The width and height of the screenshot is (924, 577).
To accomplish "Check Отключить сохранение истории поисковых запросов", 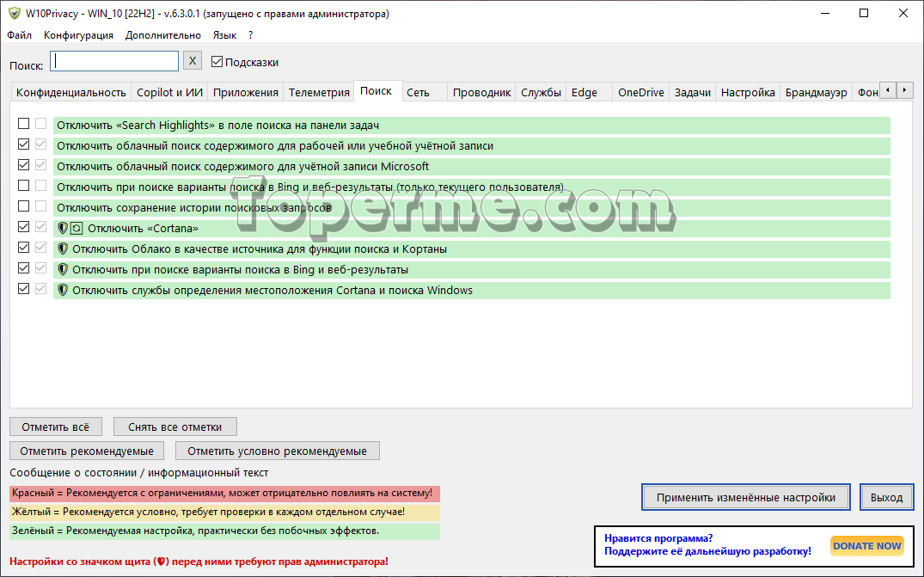I will pos(23,206).
